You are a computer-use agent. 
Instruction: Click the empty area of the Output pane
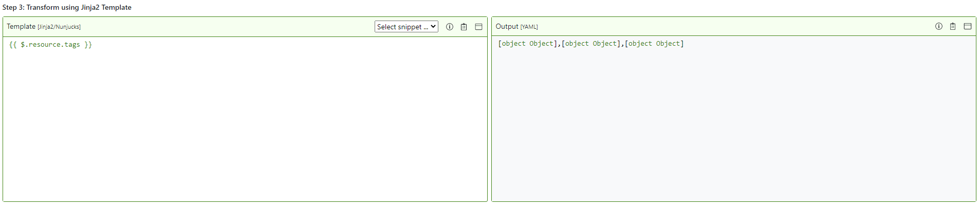pyautogui.click(x=733, y=123)
